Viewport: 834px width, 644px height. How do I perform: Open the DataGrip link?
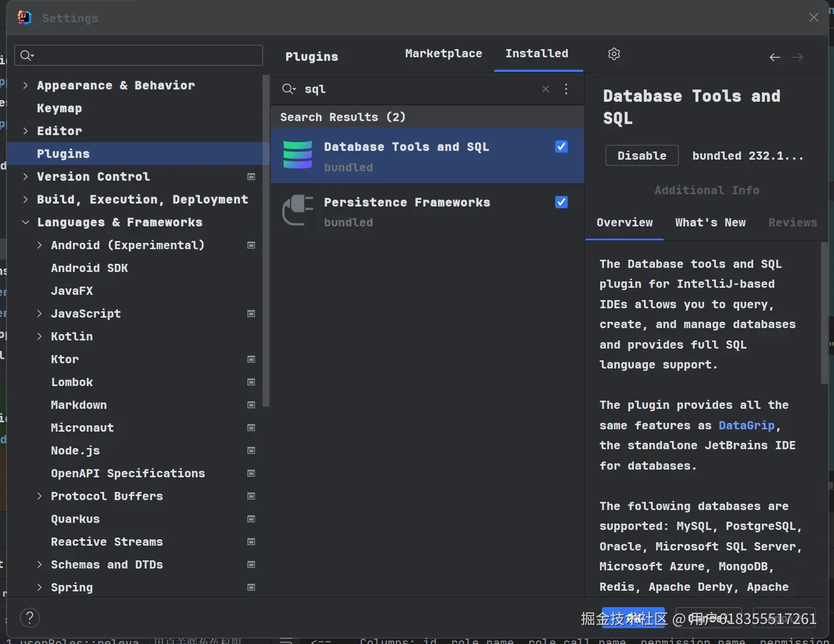(746, 425)
